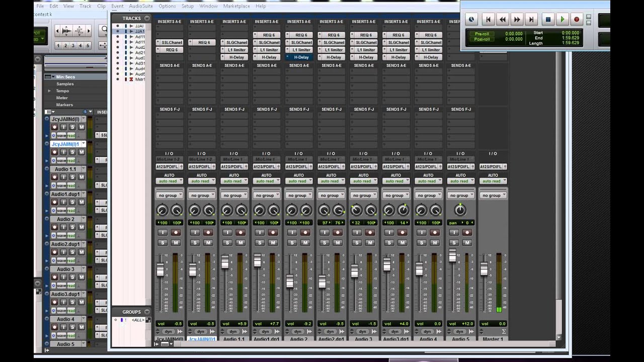Turn the left pan knob on Audio 3
Image resolution: width=644 pixels, height=362 pixels.
click(x=356, y=210)
